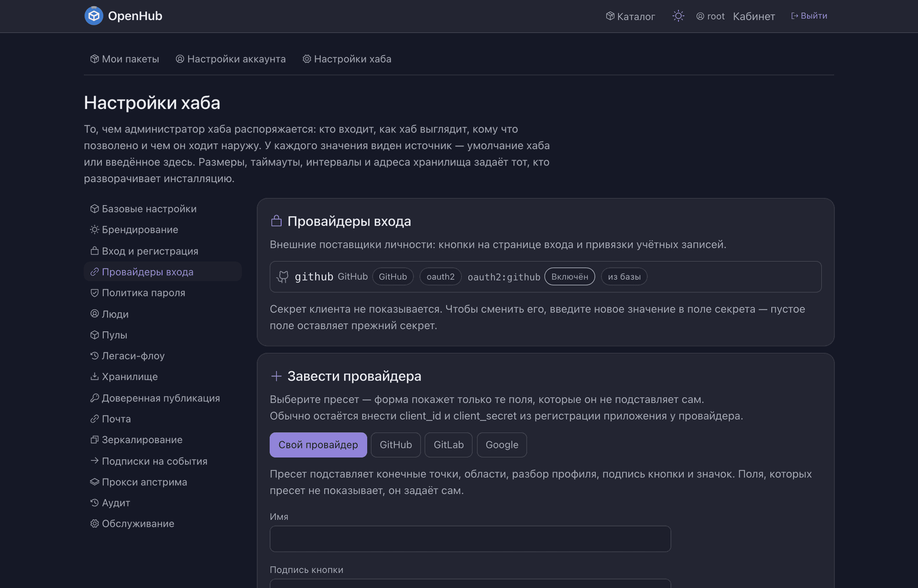Click the lock icon beside Провайдеры входа heading
This screenshot has height=588, width=918.
click(276, 221)
